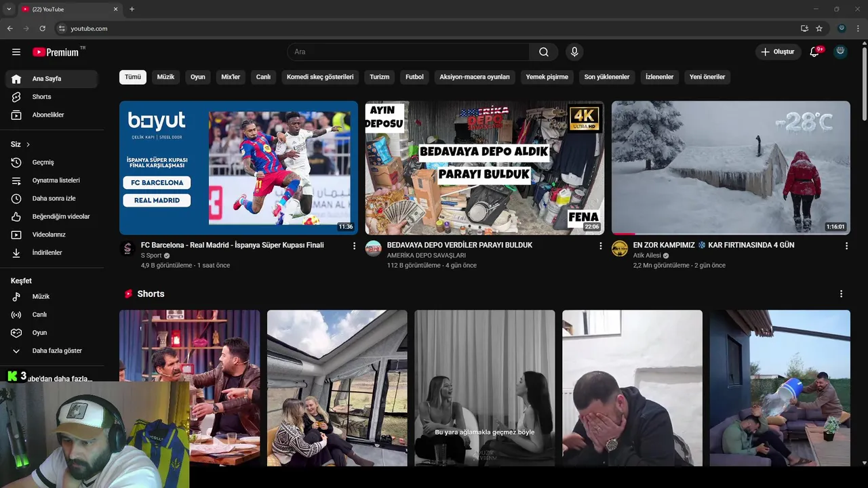Select Yemek pişirme chip
The image size is (868, 488).
[547, 77]
